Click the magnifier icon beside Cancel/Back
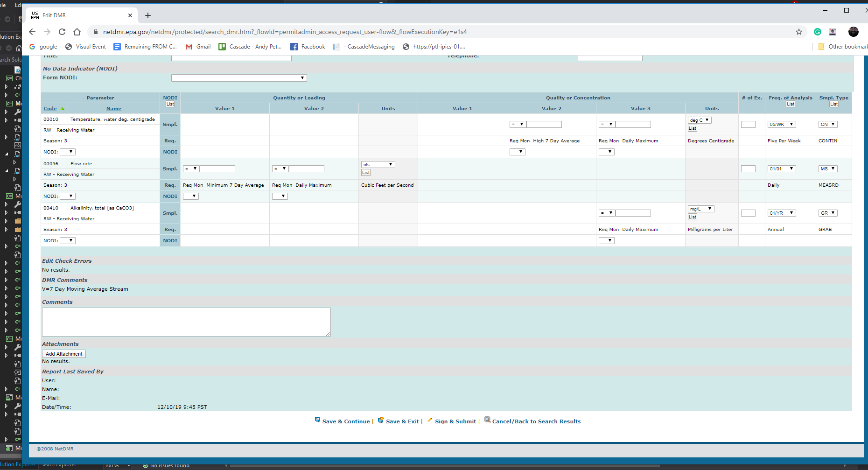Screen dimensions: 868x470 tap(487, 420)
